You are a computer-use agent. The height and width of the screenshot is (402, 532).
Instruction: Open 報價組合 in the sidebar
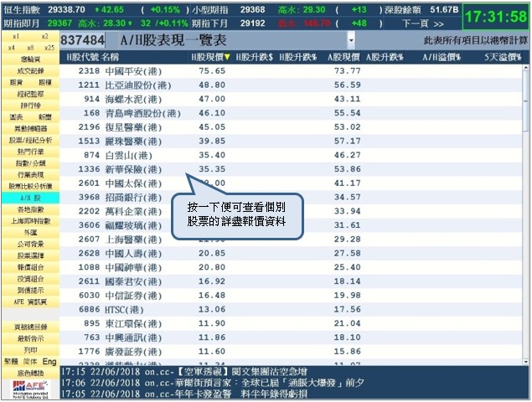pyautogui.click(x=30, y=267)
